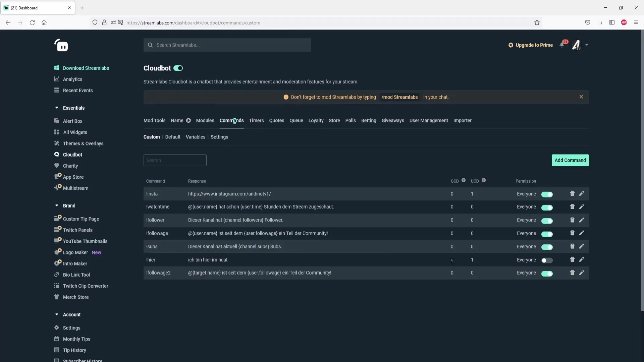
Task: Focus the Search Streamlabs field
Action: [227, 45]
